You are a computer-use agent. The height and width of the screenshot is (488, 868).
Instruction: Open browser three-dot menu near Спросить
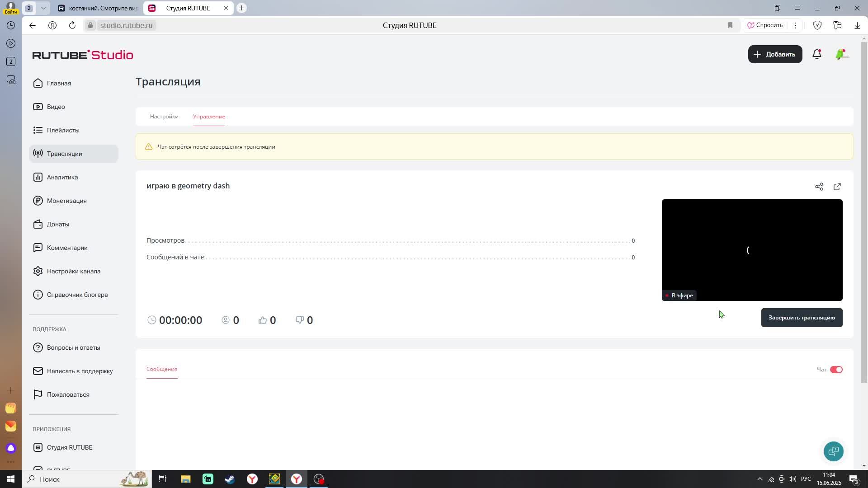[795, 25]
